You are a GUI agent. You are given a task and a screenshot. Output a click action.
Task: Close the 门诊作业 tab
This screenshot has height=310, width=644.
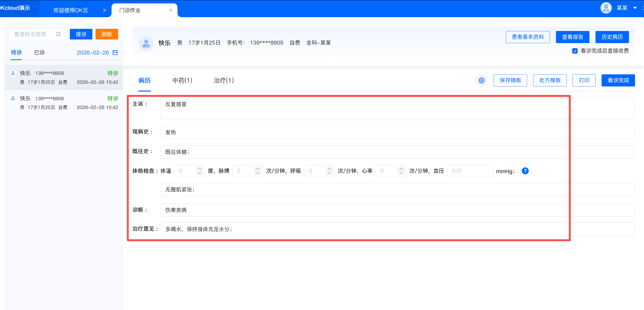point(170,10)
